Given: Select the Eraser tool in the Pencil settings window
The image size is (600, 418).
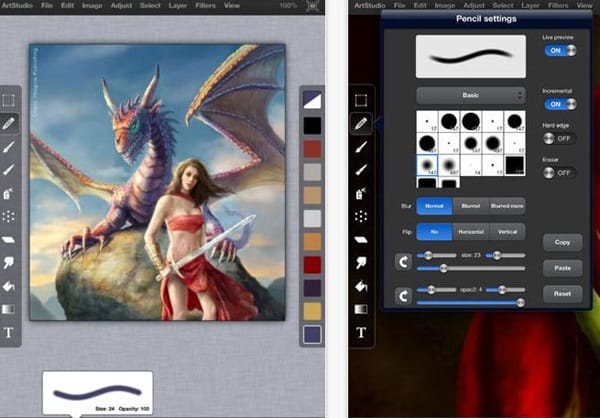Looking at the screenshot, I should 361,240.
